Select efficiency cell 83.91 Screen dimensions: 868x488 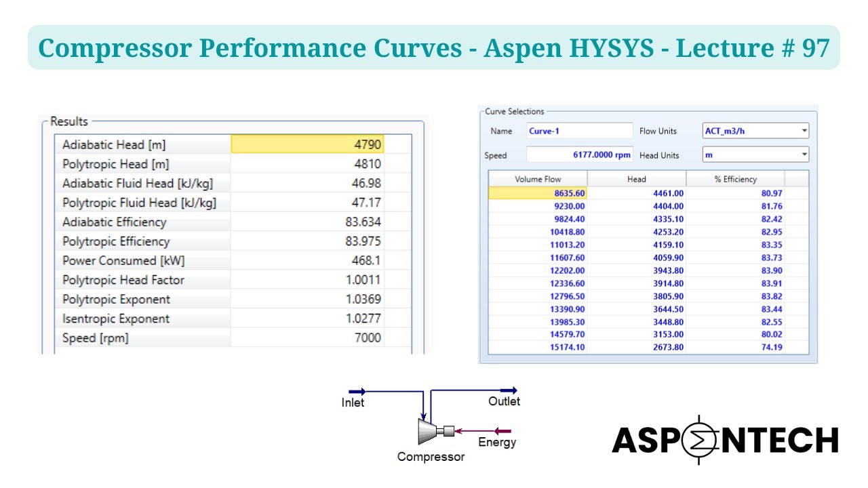(736, 283)
